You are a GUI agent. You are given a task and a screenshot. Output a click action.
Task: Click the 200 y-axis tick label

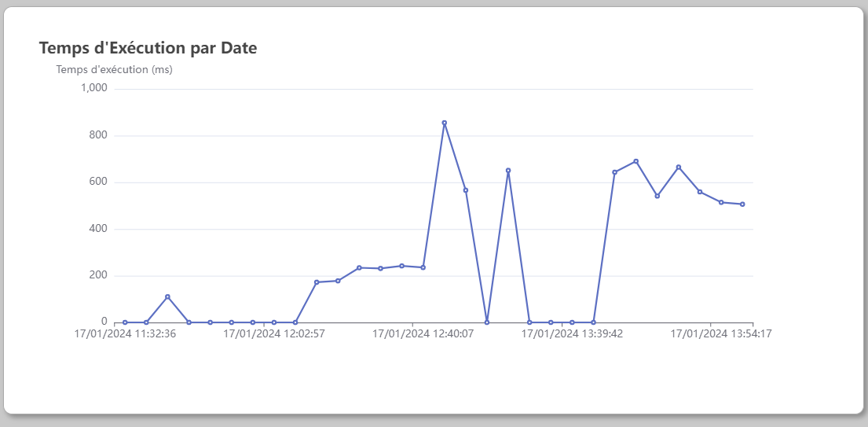point(99,275)
